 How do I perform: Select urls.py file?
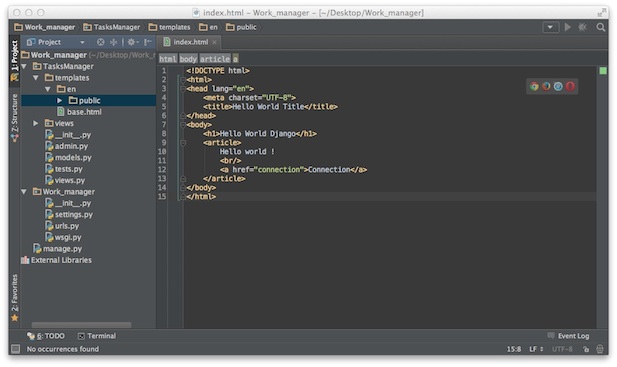pos(62,226)
